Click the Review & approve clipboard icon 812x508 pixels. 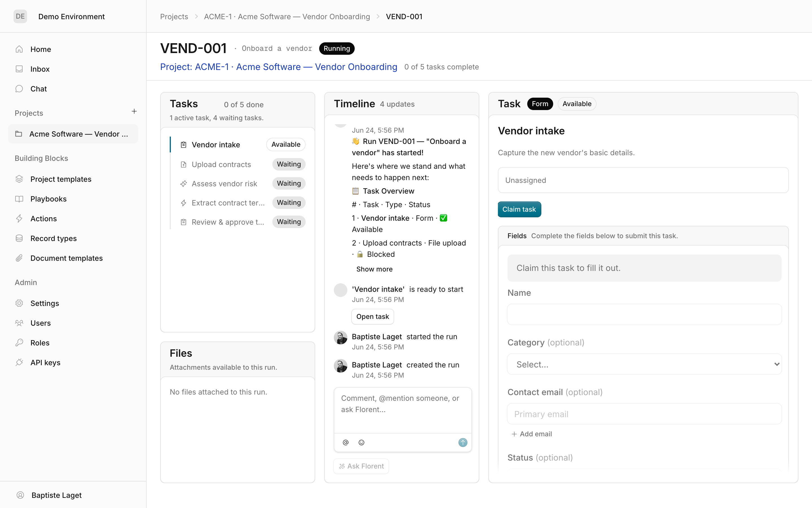(184, 222)
